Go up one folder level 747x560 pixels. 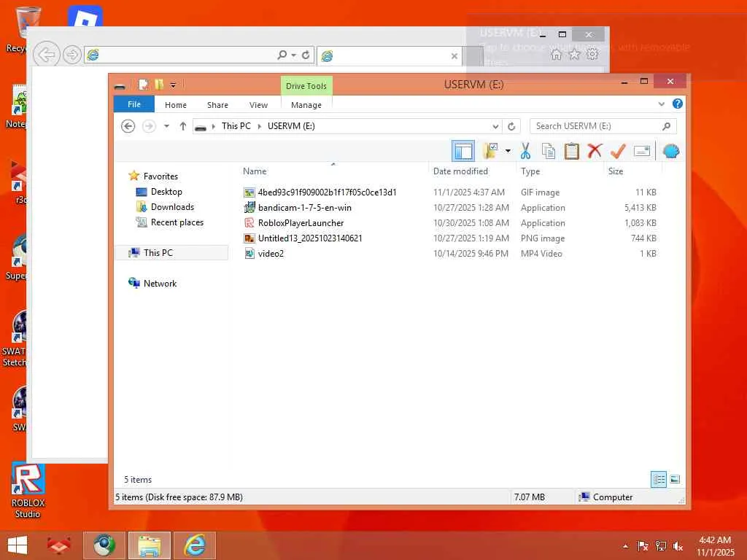pyautogui.click(x=182, y=126)
